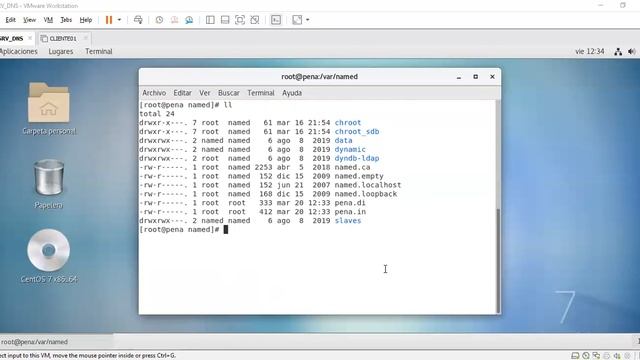Close the root@pena terminal window
This screenshot has height=360, width=640.
coord(492,77)
